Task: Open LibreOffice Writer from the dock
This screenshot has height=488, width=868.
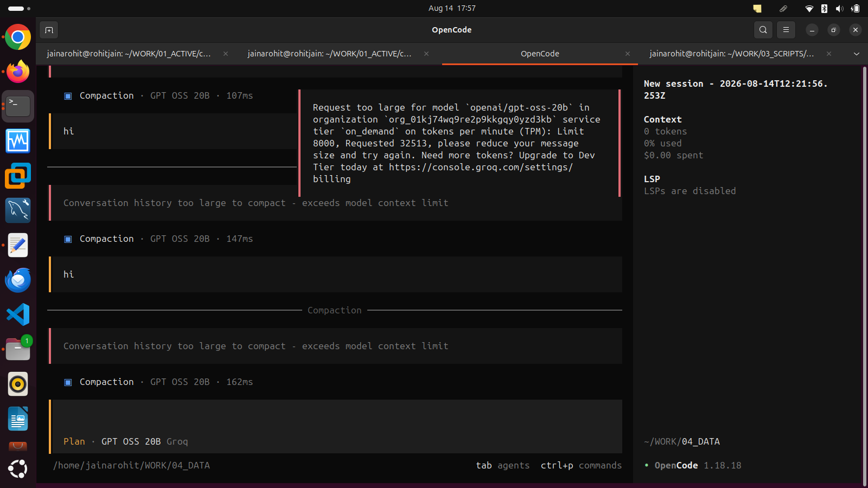Action: [x=18, y=419]
